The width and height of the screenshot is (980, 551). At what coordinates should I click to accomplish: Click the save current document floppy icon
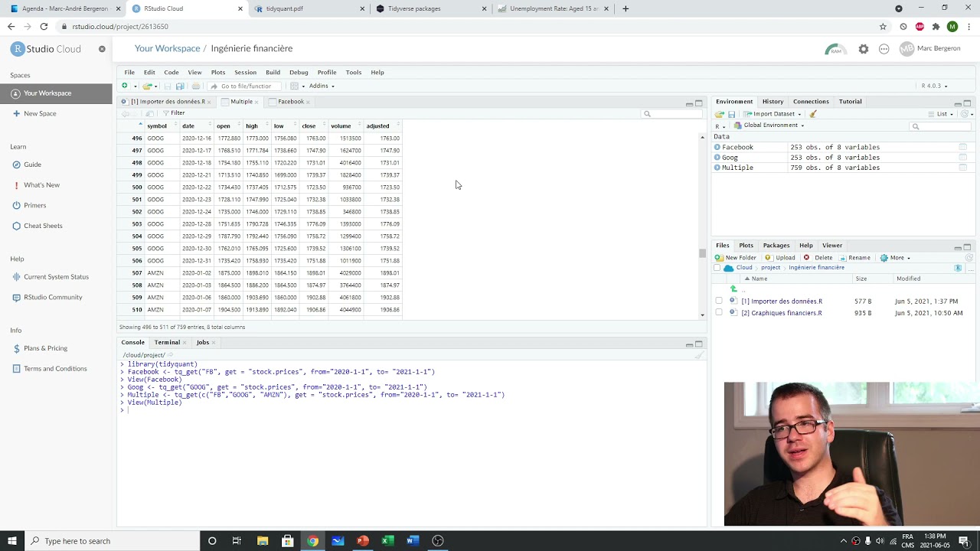(168, 86)
